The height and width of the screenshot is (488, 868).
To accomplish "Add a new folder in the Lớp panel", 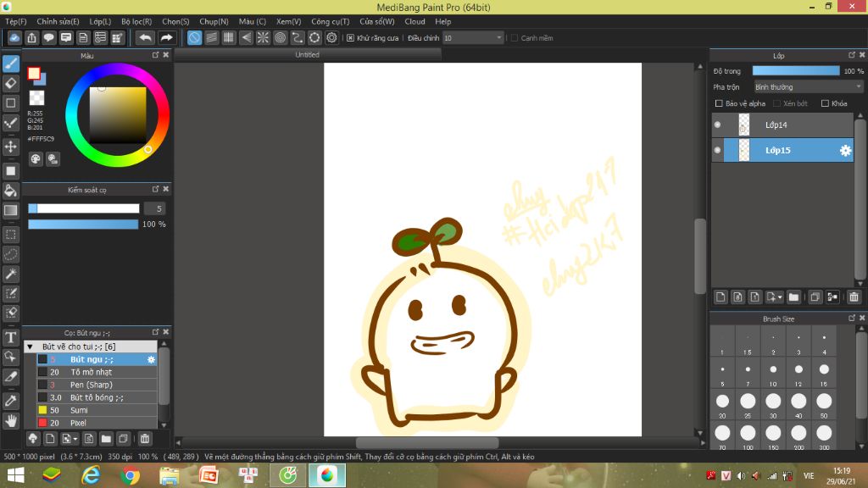I will 793,297.
